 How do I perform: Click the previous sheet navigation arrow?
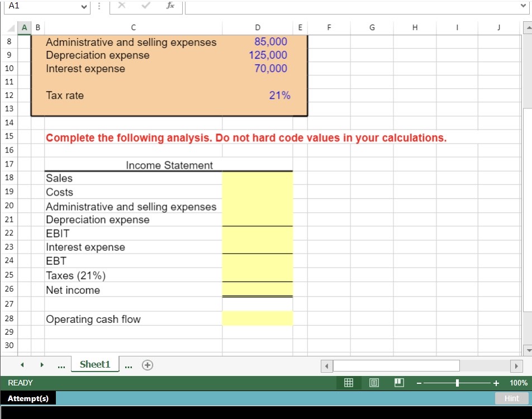pos(22,364)
